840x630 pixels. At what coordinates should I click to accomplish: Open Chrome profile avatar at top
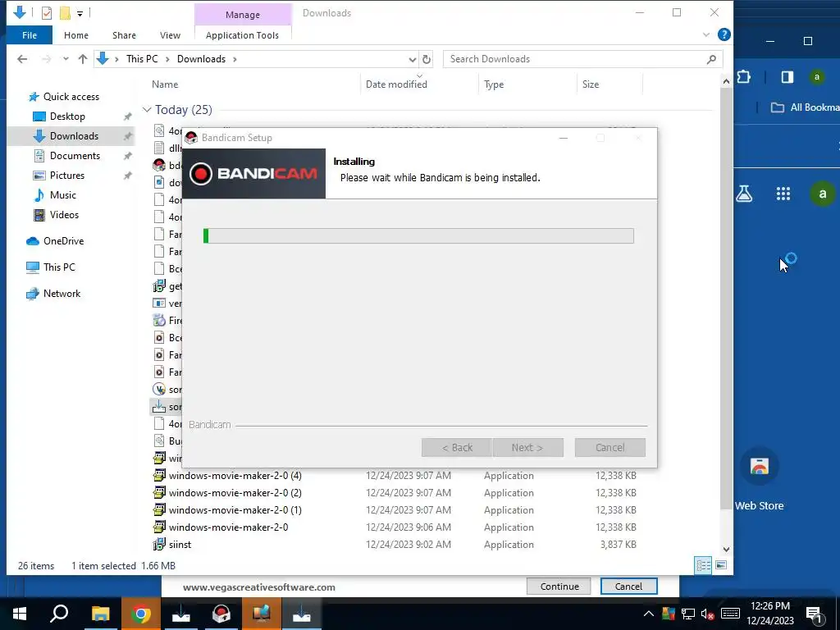point(816,77)
